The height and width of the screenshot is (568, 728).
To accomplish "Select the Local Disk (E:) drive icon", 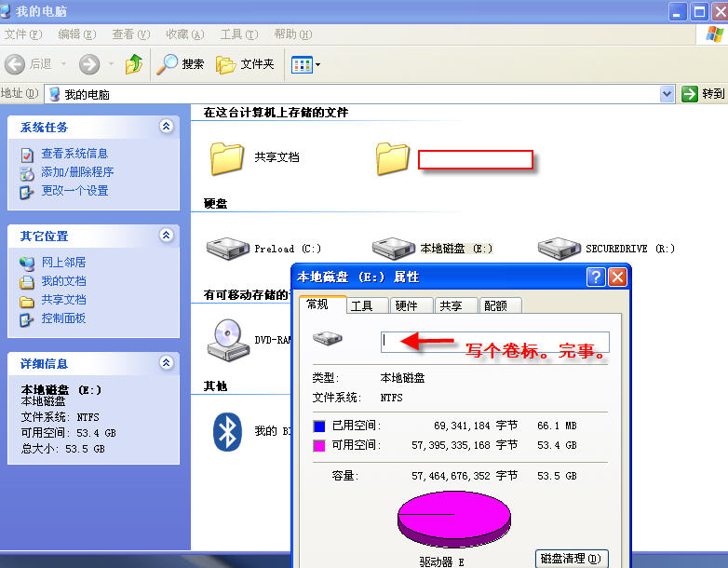I will click(393, 248).
